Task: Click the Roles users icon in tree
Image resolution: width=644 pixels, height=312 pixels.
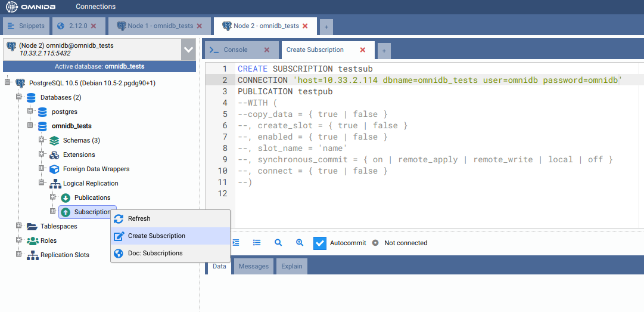Action: [x=32, y=241]
